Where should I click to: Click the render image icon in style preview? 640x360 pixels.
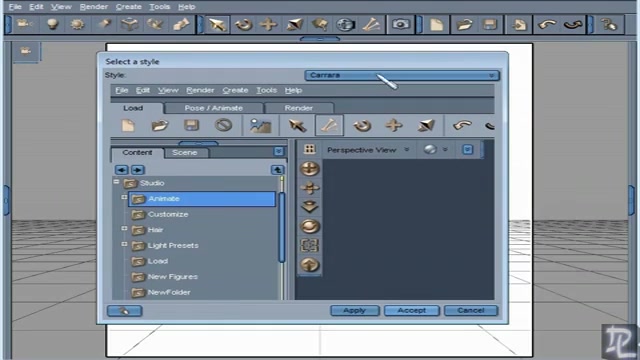point(260,125)
